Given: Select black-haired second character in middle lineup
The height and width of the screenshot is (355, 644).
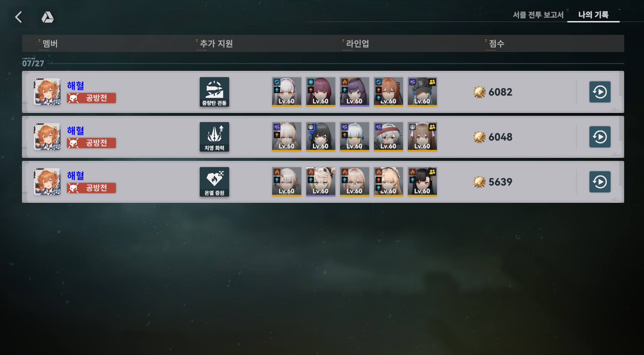Looking at the screenshot, I should click(x=321, y=137).
